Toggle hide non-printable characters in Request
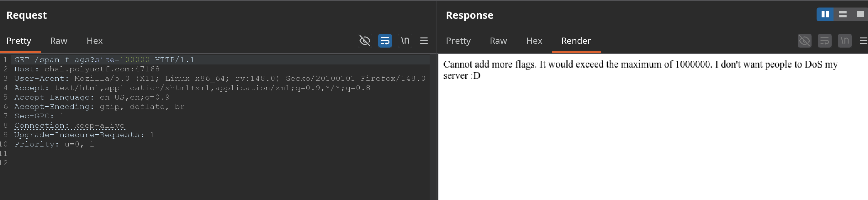Screen dimensions: 868x200 tap(365, 41)
